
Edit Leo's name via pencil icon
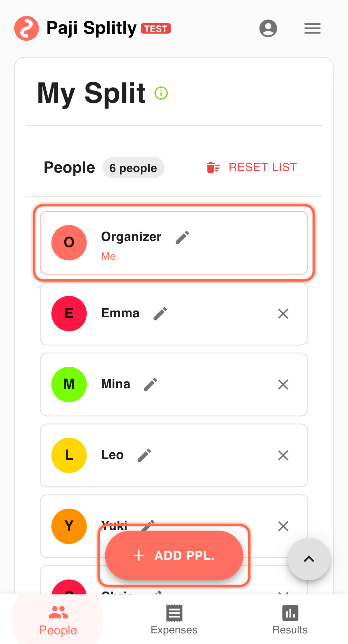pos(144,455)
